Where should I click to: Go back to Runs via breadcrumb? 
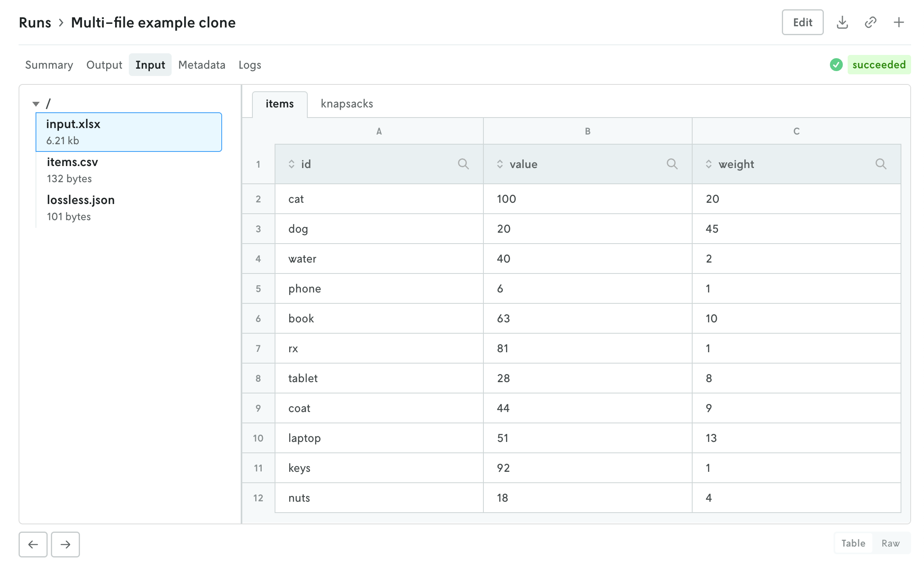pos(36,22)
